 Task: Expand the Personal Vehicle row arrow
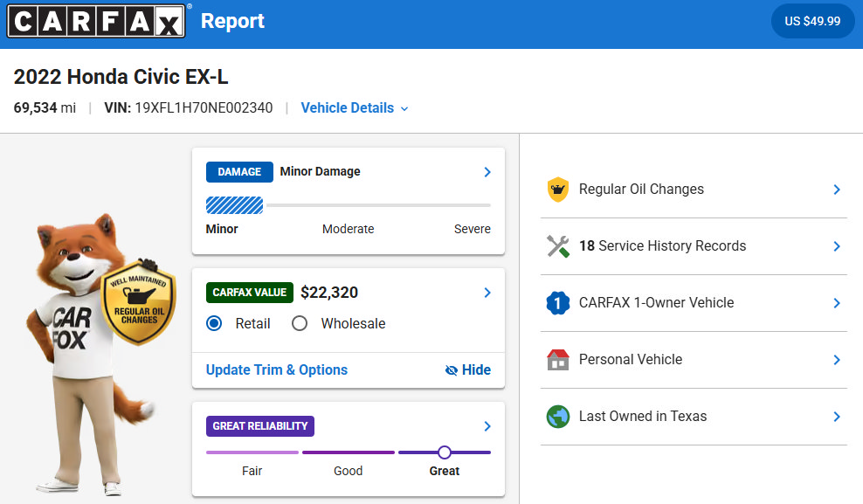tap(837, 360)
